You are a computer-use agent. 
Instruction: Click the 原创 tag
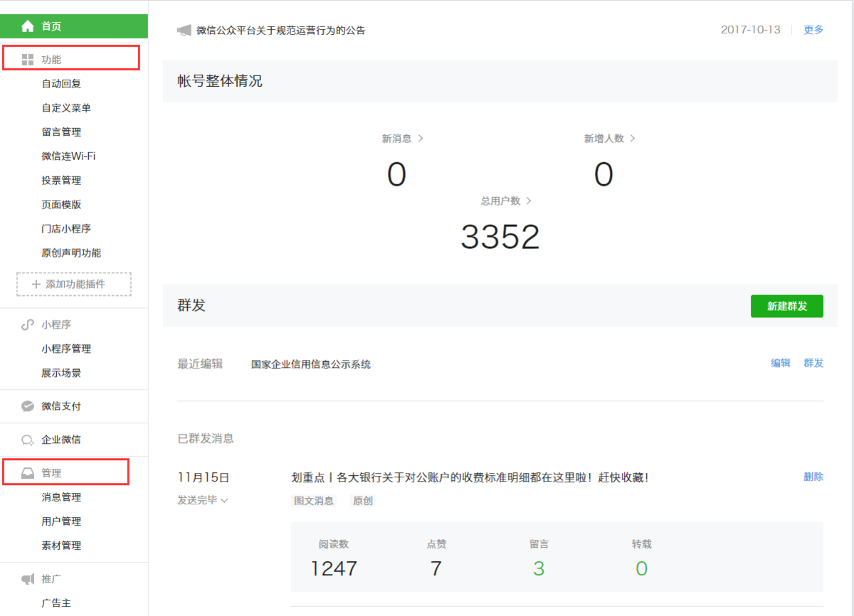click(363, 500)
